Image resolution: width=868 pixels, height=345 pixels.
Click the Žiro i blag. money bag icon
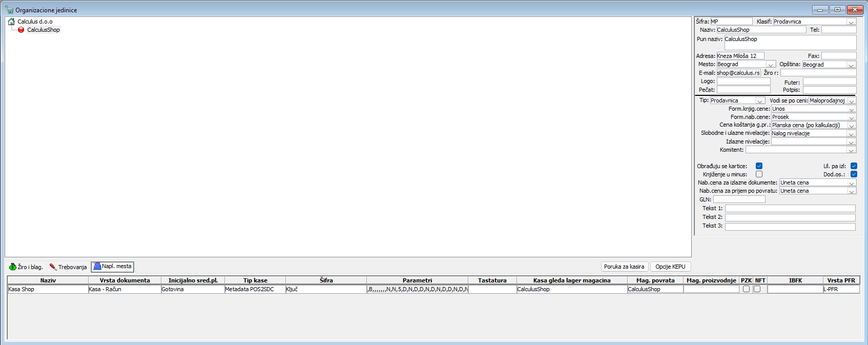point(13,267)
